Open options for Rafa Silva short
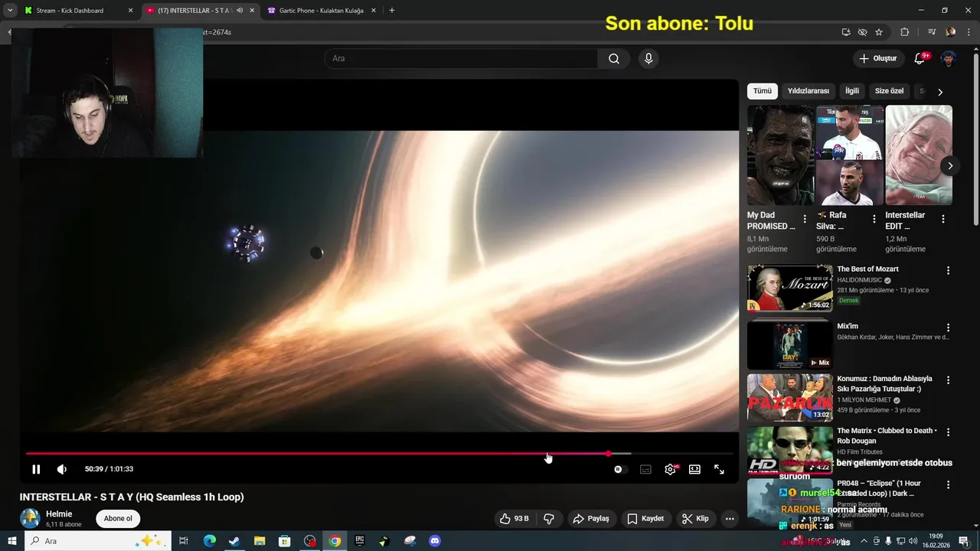The height and width of the screenshot is (551, 980). tap(874, 219)
